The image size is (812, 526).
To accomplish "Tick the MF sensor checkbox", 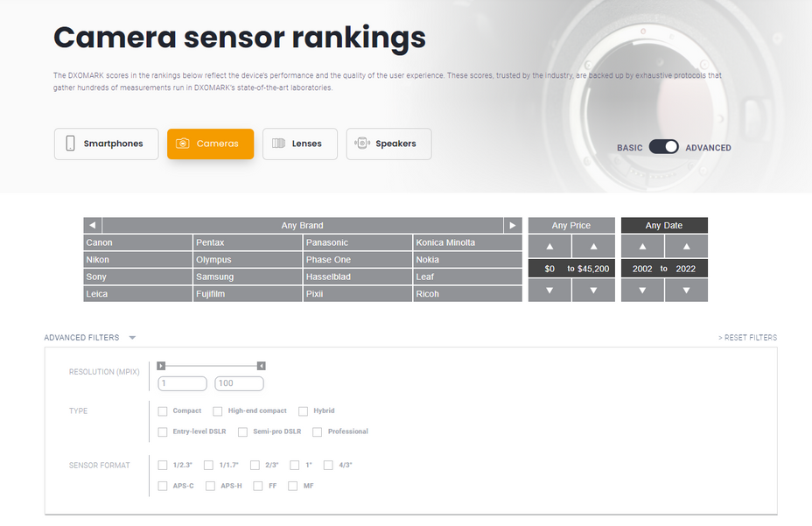I will point(292,486).
